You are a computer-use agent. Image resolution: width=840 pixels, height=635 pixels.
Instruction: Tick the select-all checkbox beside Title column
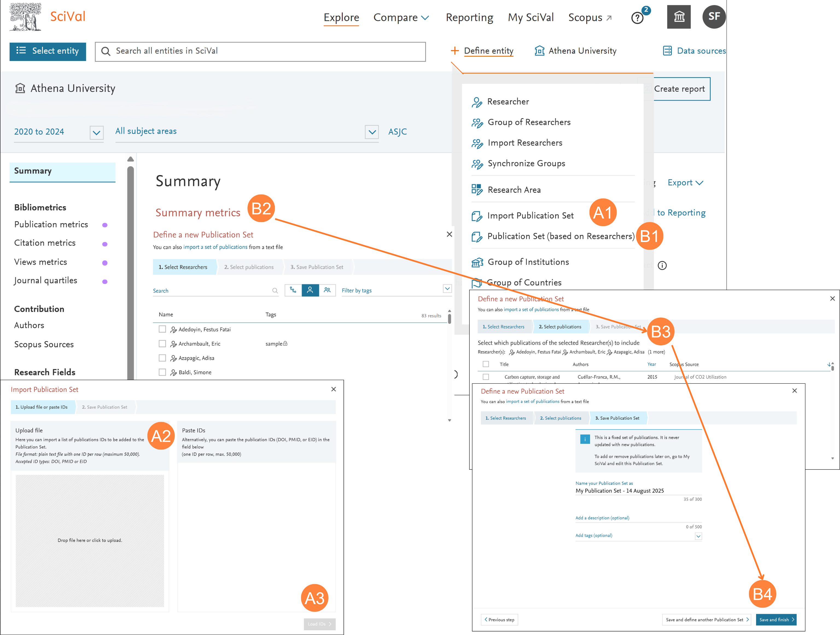(x=486, y=364)
